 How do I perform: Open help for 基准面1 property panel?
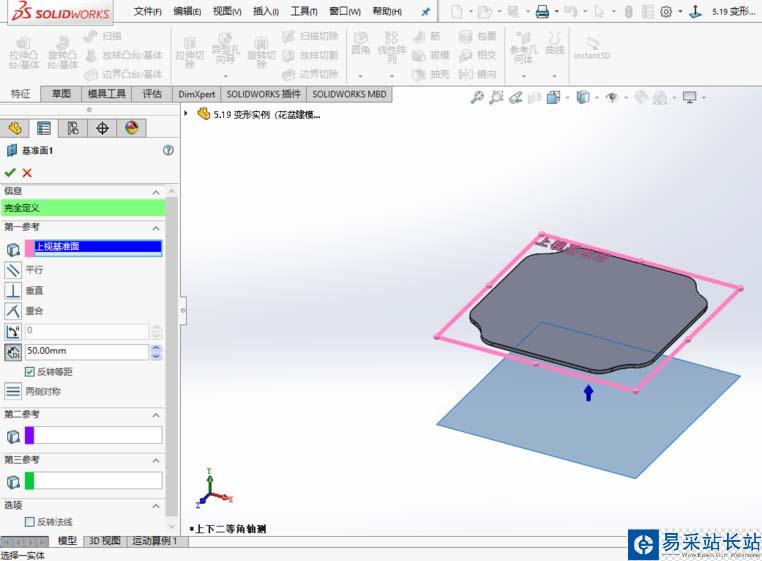[x=168, y=150]
